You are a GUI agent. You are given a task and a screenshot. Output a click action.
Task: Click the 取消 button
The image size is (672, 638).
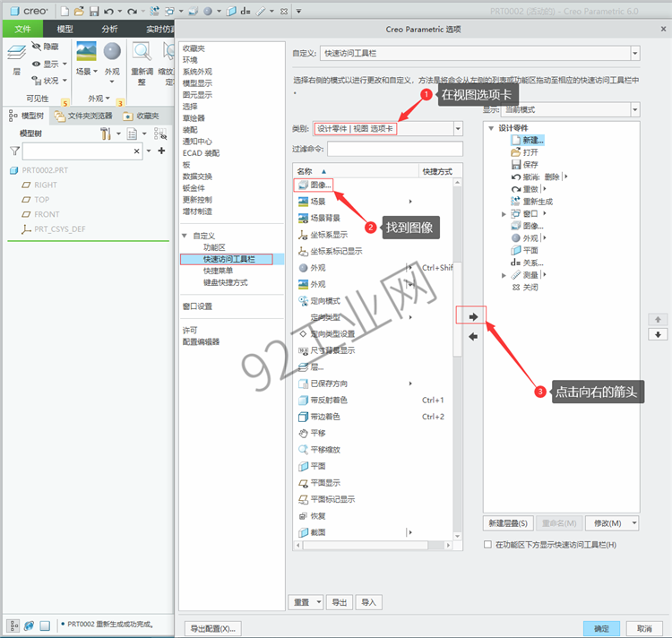coord(644,628)
